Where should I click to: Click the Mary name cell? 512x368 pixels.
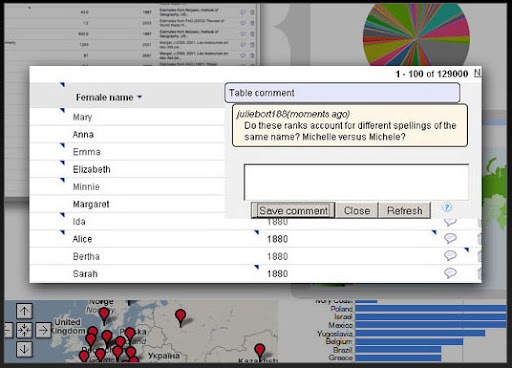pyautogui.click(x=82, y=117)
